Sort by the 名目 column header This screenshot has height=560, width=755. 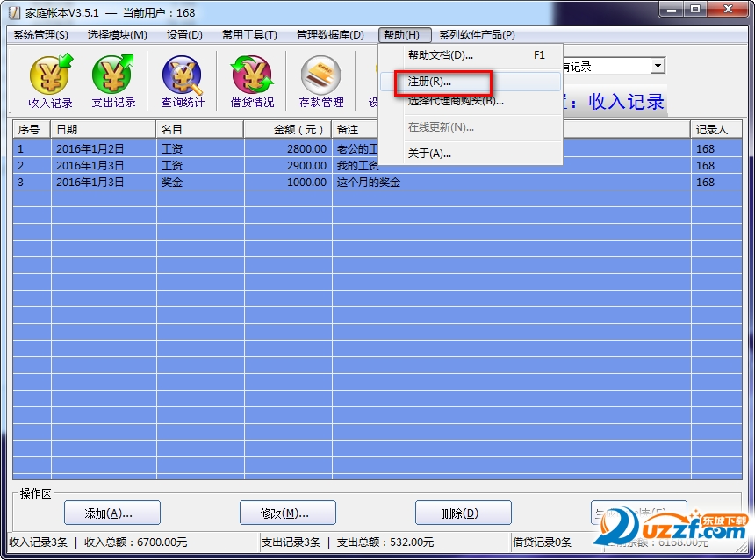200,130
